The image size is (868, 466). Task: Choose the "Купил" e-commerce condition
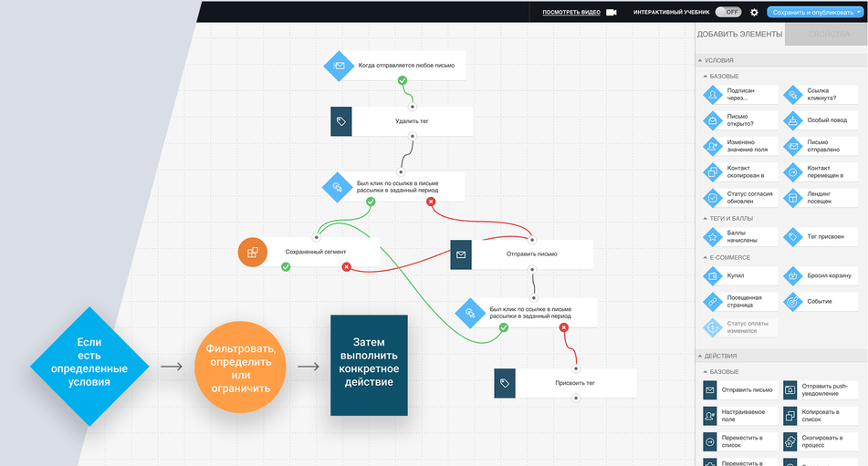741,275
